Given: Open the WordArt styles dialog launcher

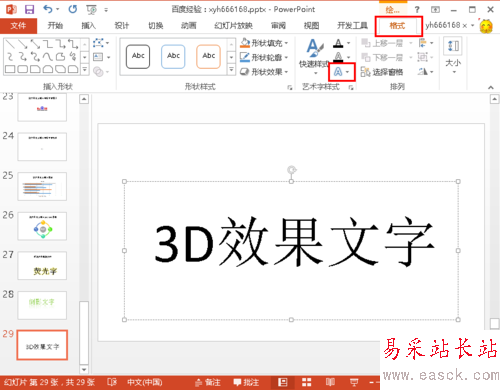Looking at the screenshot, I should [351, 88].
